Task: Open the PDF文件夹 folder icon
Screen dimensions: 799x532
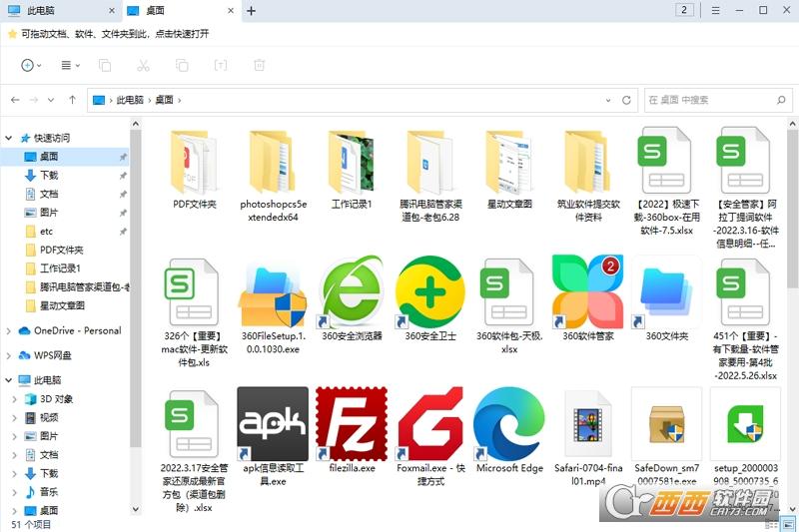Action: (194, 162)
